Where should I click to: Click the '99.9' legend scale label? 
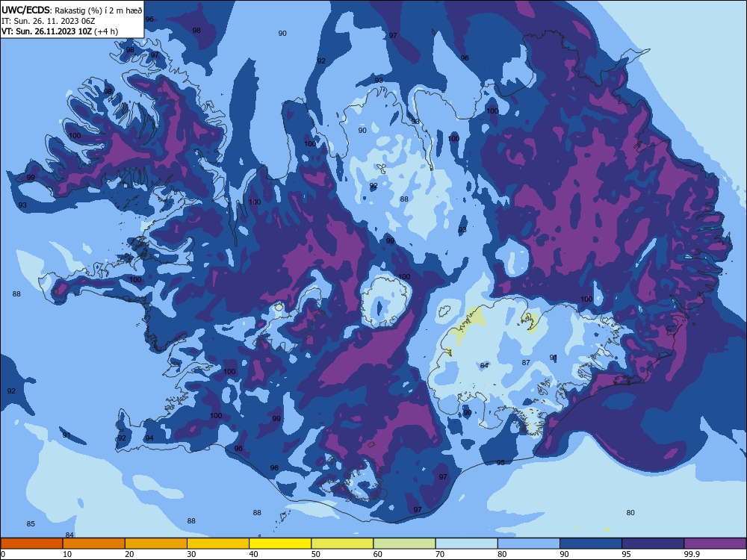click(692, 554)
